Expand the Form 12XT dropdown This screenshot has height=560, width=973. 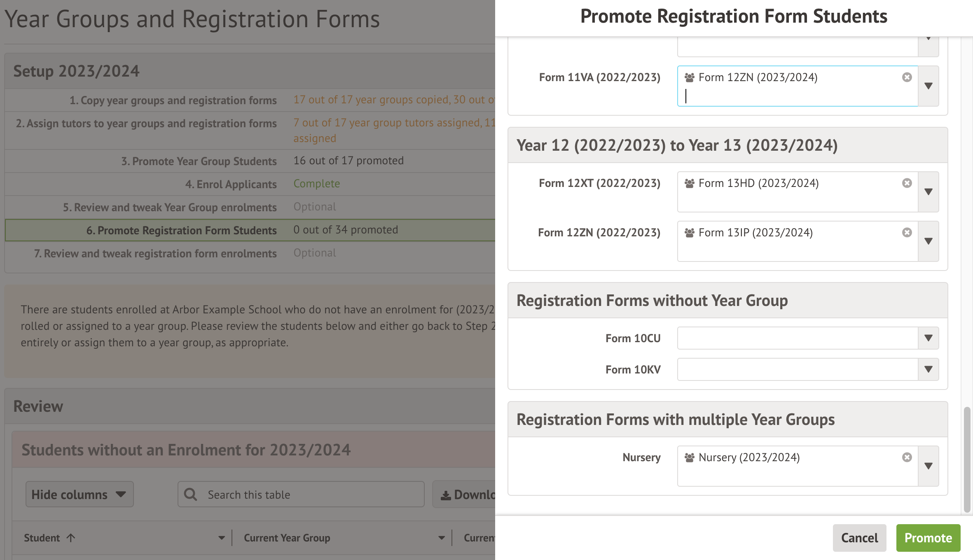click(928, 192)
